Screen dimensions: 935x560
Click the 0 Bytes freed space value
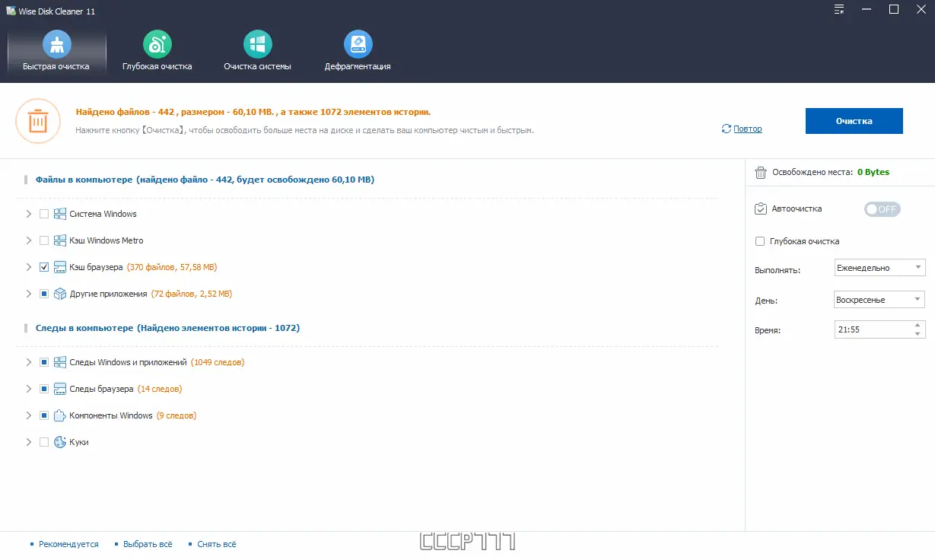pos(873,172)
